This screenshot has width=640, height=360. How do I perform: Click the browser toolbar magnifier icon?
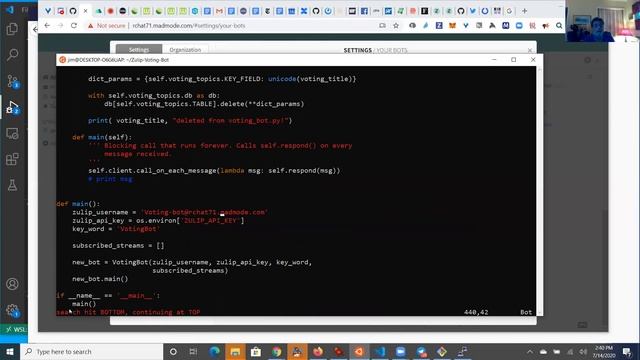[x=559, y=25]
